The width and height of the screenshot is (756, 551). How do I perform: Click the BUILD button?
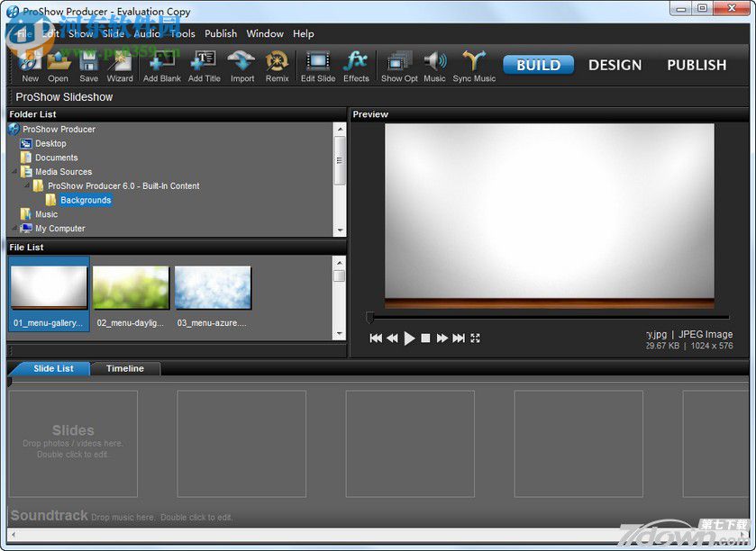coord(538,64)
